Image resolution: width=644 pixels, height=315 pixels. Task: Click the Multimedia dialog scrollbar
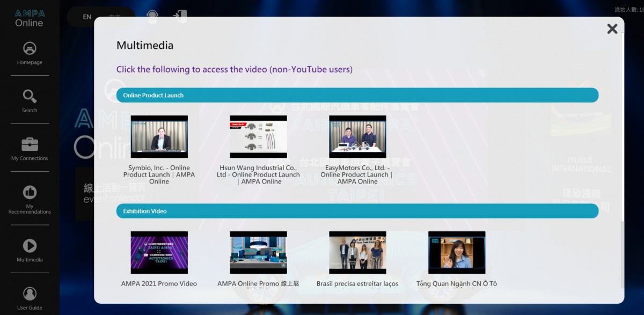click(x=623, y=126)
